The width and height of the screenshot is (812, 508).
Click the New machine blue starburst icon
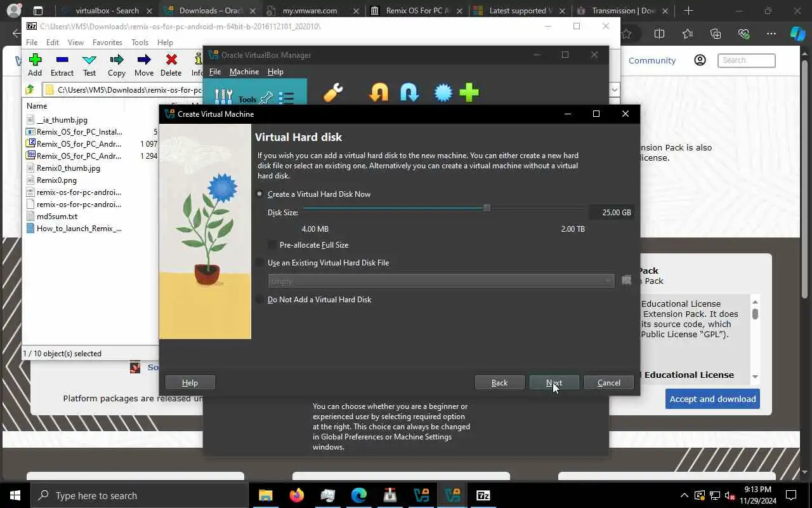tap(443, 93)
